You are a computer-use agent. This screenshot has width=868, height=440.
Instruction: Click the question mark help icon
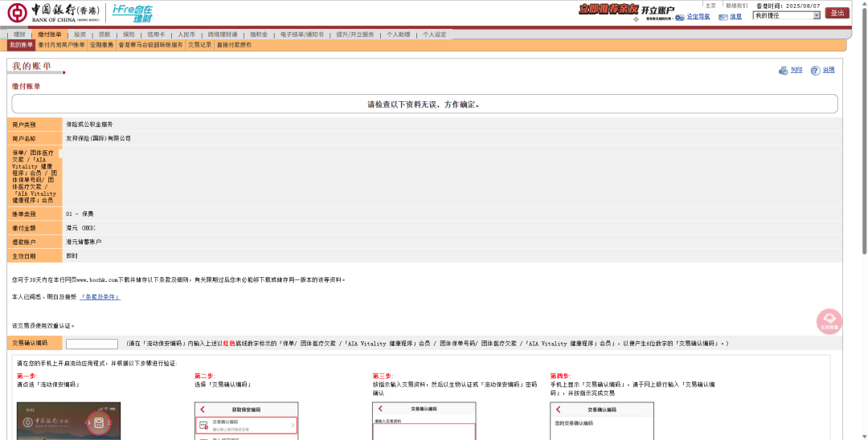click(815, 71)
